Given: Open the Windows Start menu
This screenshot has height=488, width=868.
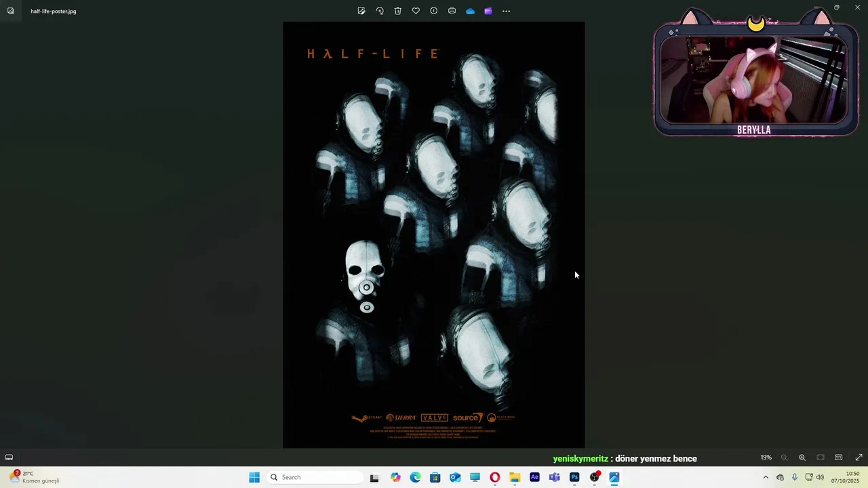Looking at the screenshot, I should point(254,477).
